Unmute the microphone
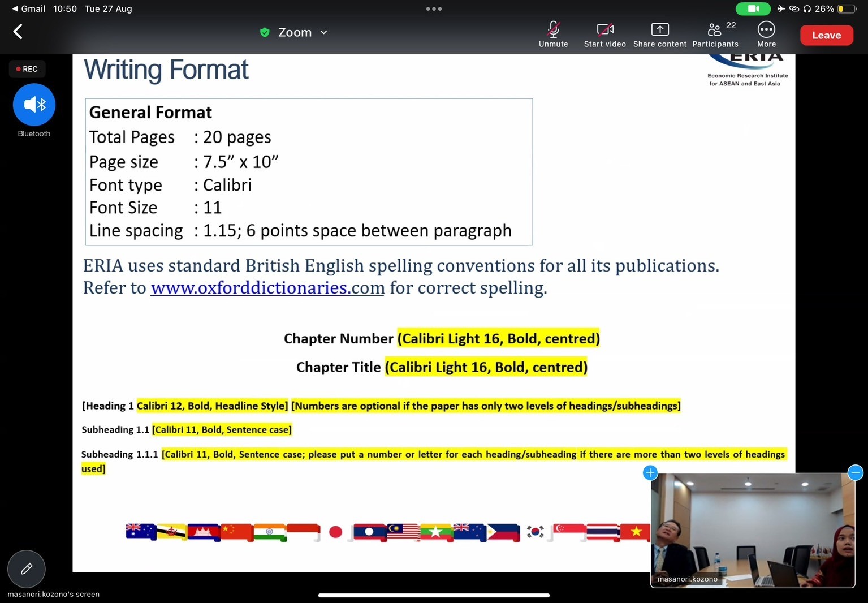This screenshot has height=603, width=868. click(553, 35)
